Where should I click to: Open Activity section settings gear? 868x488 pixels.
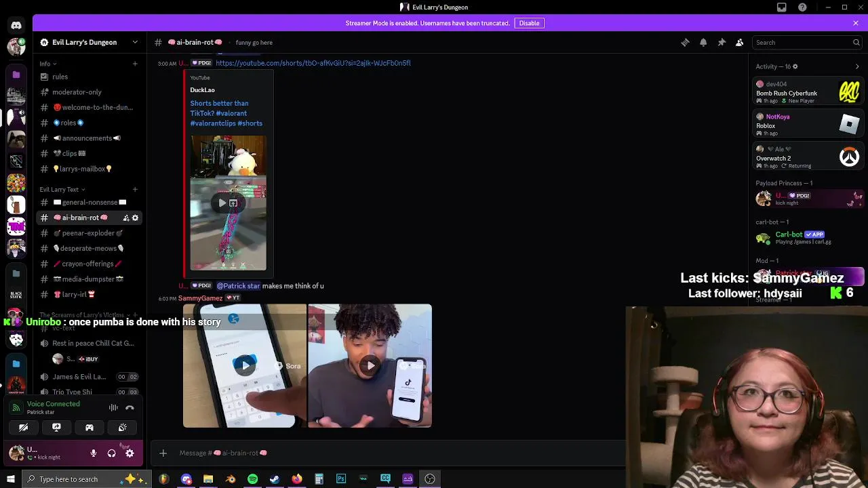tap(795, 66)
